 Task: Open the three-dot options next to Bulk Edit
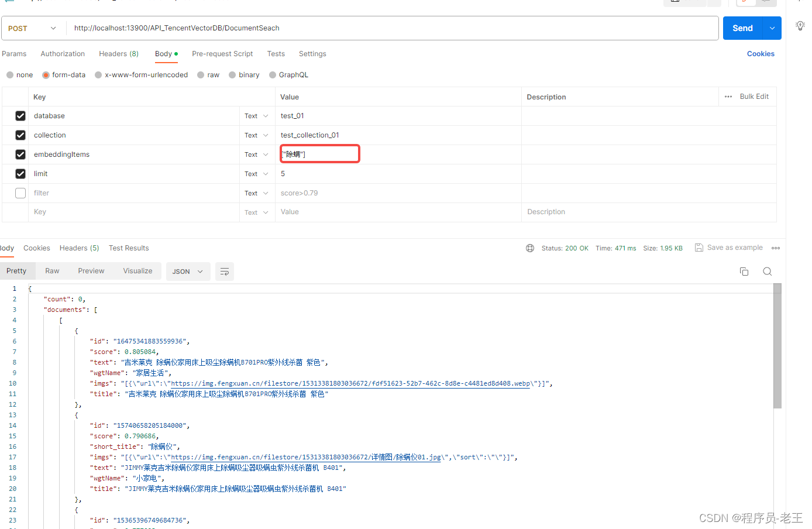(x=728, y=97)
